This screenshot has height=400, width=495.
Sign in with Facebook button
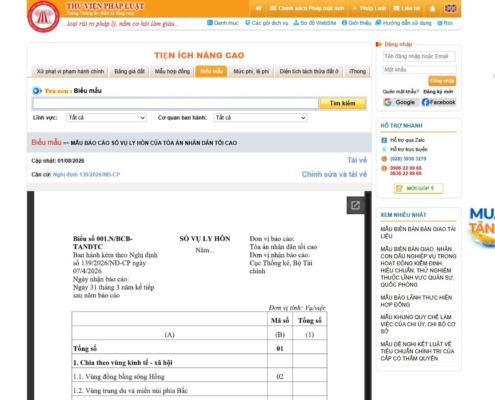(438, 102)
